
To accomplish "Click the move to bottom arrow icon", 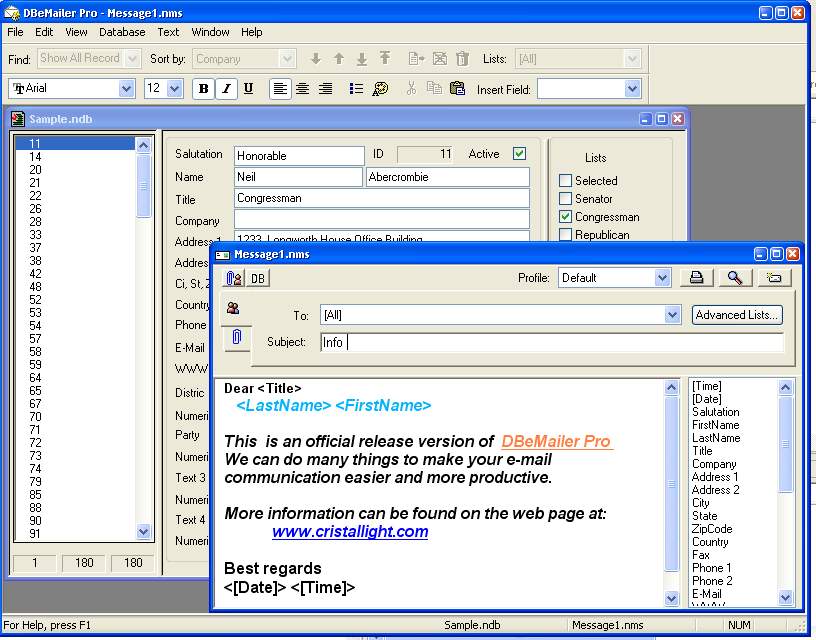I will 362,59.
